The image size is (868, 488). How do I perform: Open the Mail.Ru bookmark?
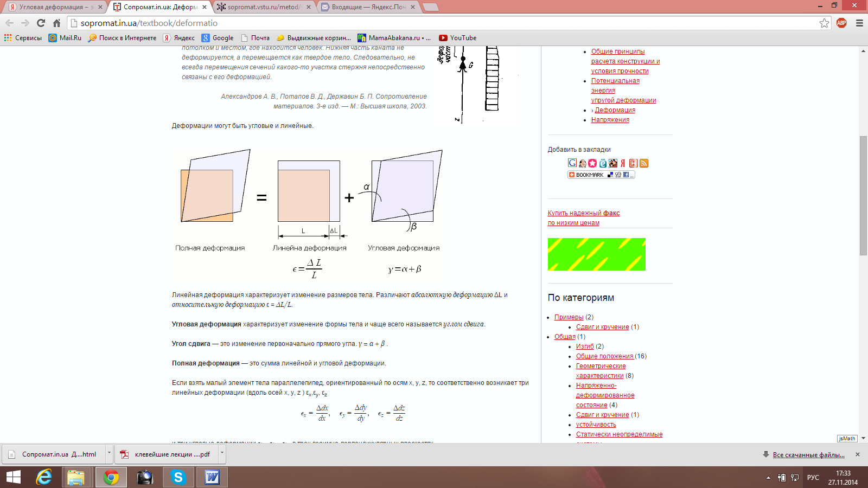pyautogui.click(x=65, y=38)
